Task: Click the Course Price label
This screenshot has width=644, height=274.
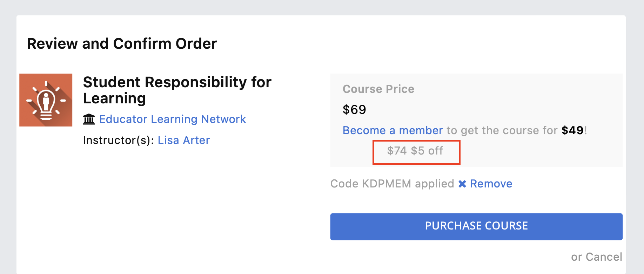Action: pos(378,89)
